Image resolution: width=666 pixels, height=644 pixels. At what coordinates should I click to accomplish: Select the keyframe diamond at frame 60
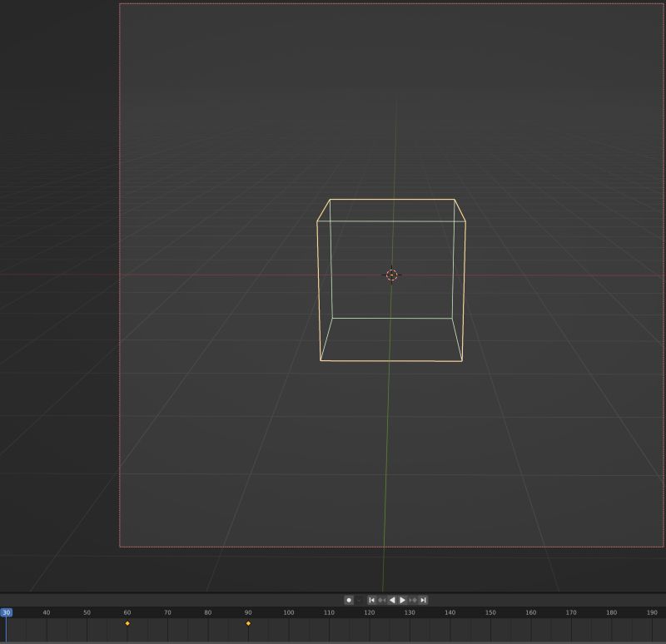pos(127,622)
